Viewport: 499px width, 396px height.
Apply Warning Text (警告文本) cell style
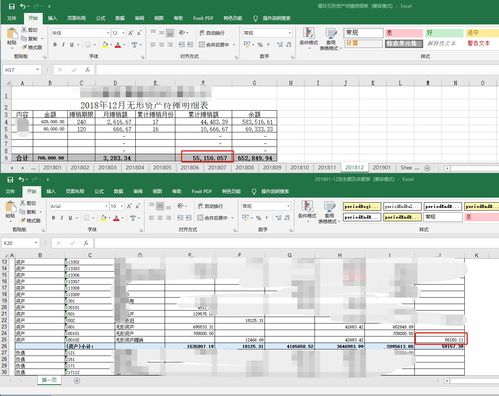[x=479, y=43]
